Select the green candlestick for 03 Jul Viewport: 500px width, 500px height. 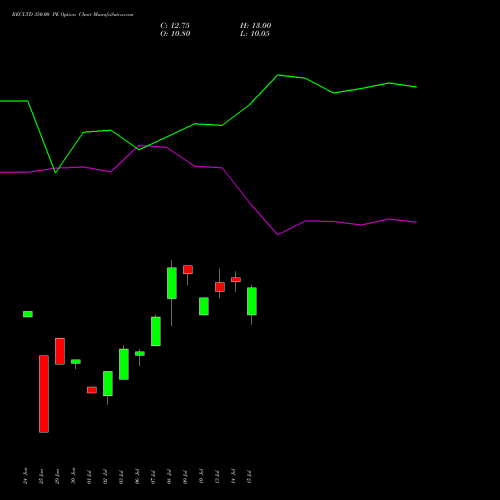point(124,364)
